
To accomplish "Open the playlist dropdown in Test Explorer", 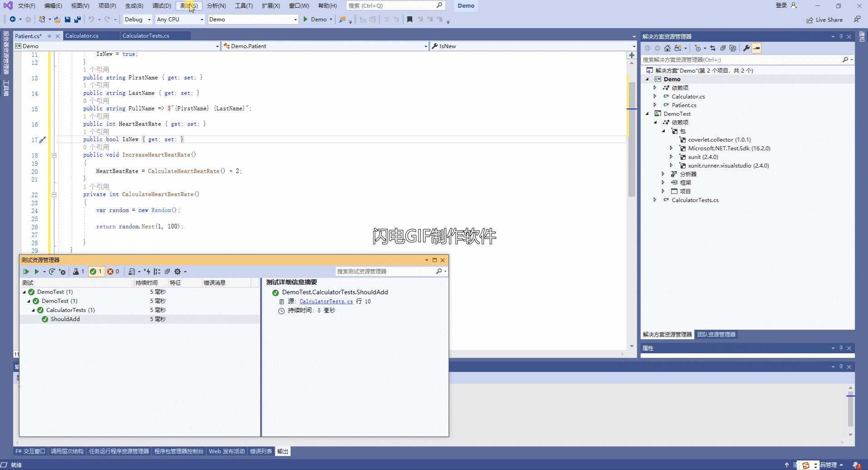I will click(134, 272).
